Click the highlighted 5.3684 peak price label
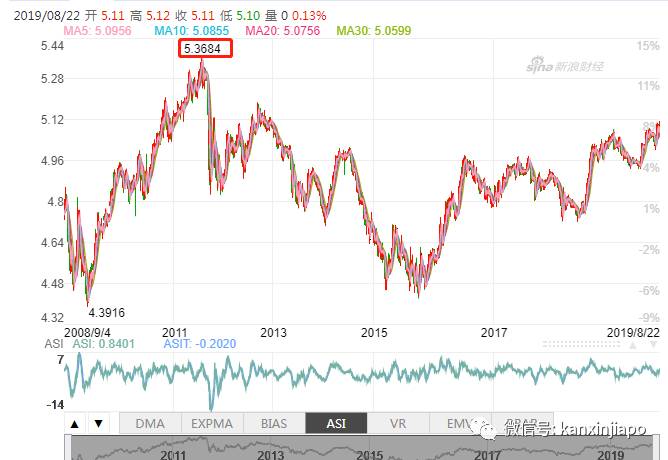668x460 pixels. [205, 48]
